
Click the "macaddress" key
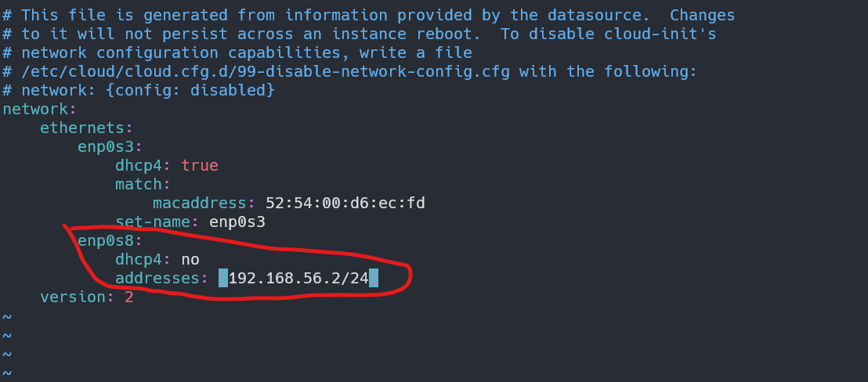point(199,203)
